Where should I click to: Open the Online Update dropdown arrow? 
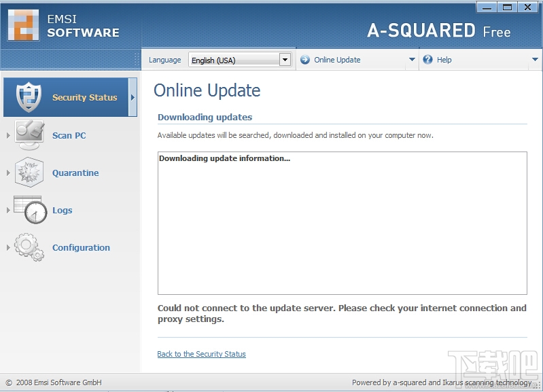point(412,60)
